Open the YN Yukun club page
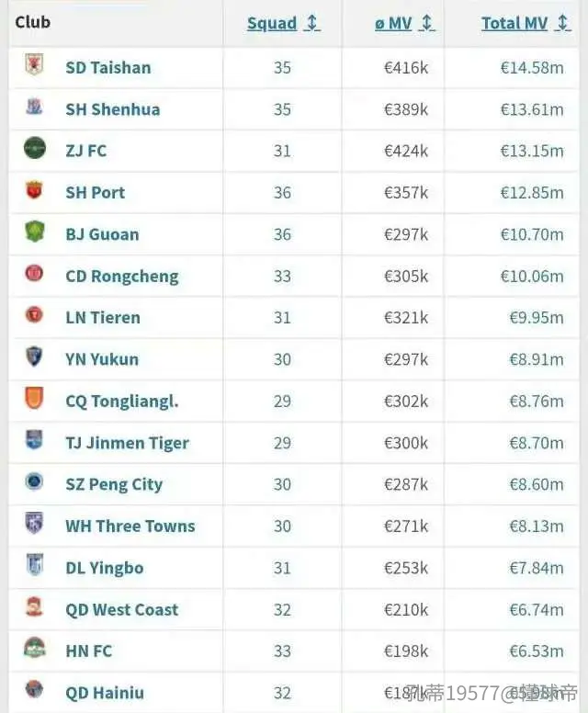588x713 pixels. pyautogui.click(x=102, y=359)
